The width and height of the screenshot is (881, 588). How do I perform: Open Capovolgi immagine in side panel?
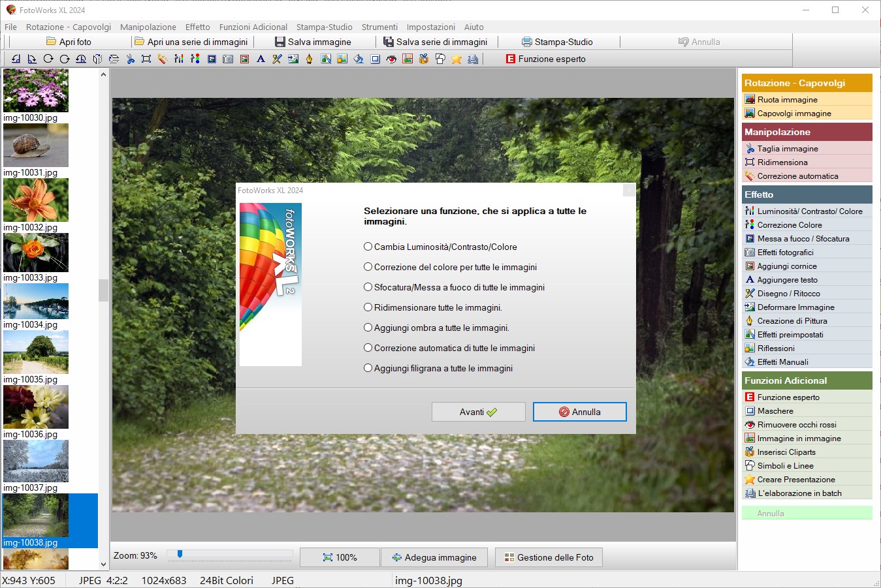(x=807, y=113)
